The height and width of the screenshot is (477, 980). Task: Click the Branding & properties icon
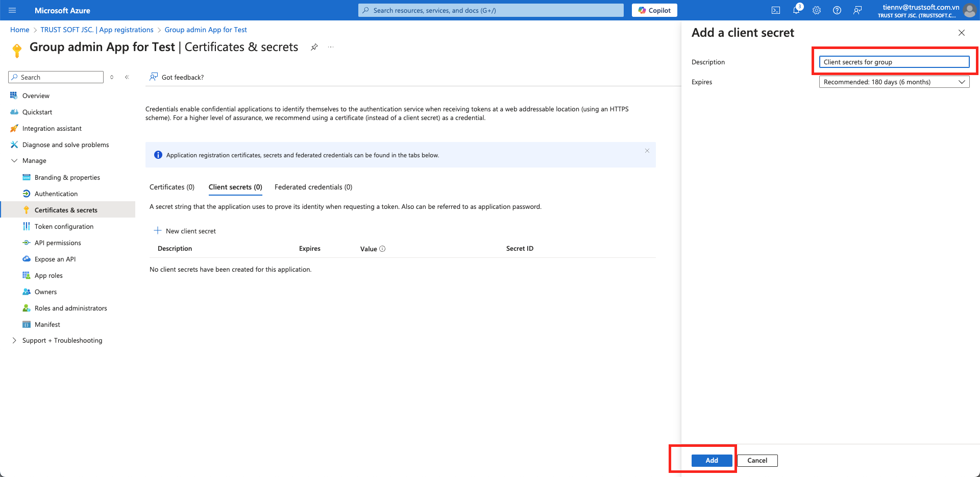click(27, 177)
